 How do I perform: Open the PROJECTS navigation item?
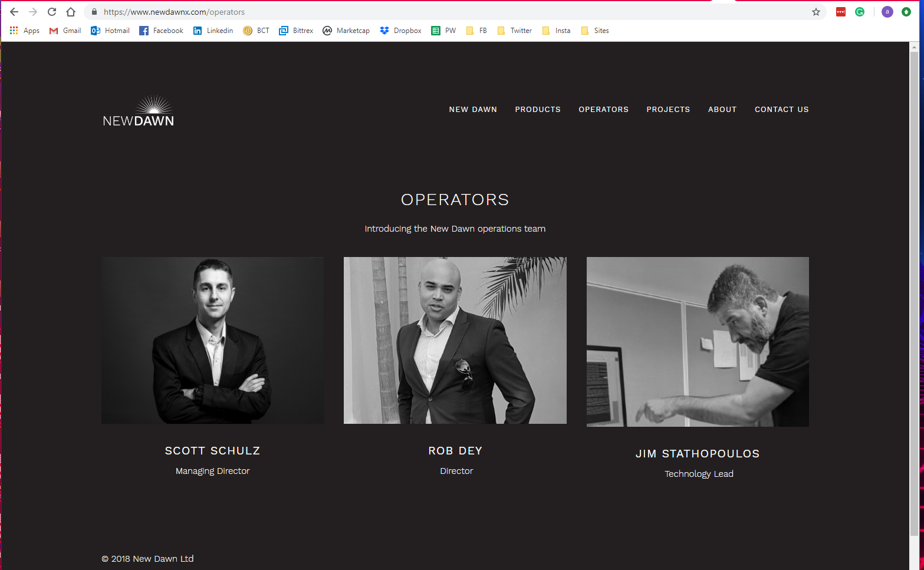668,110
